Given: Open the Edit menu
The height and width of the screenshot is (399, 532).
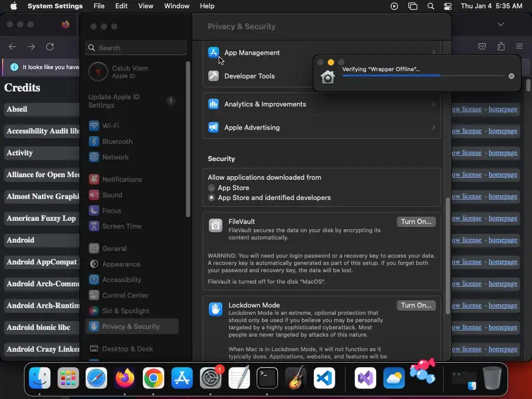Looking at the screenshot, I should coord(121,6).
